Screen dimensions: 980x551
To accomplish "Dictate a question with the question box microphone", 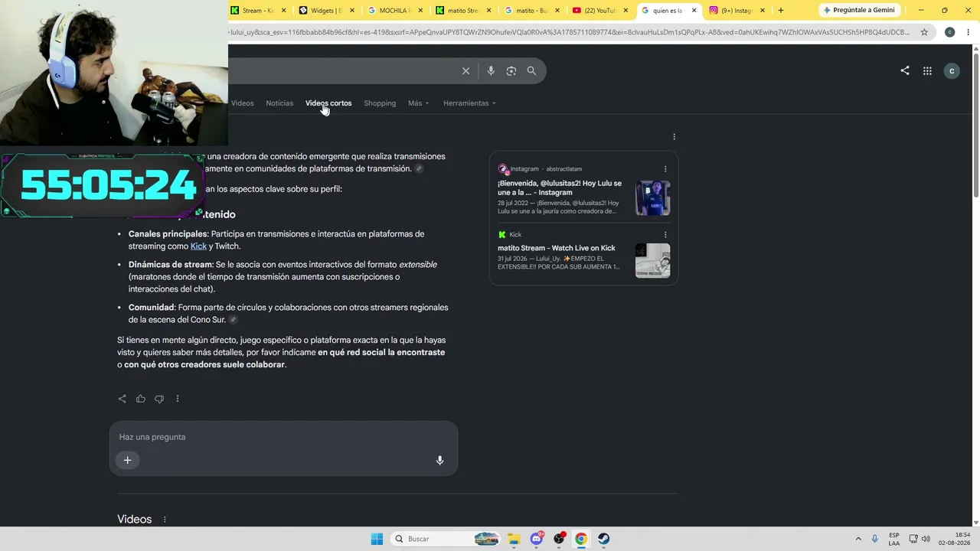I will tap(439, 460).
